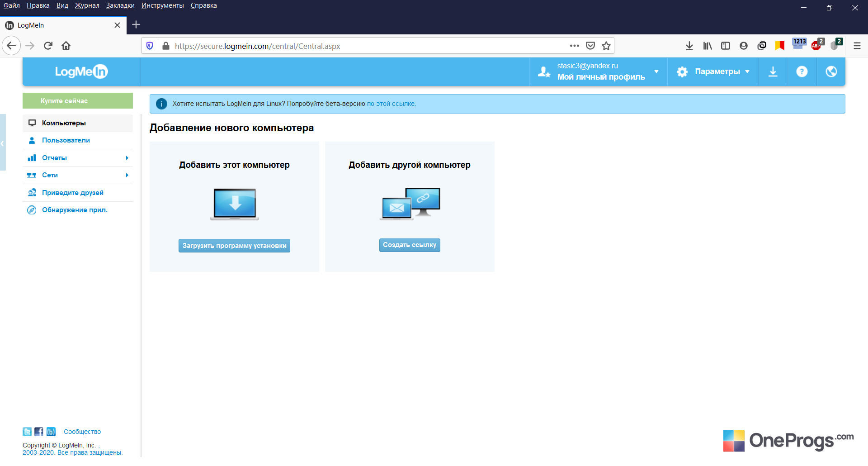Click the gear icon next to Параметры
Screen dimensions: 868x466
point(682,71)
